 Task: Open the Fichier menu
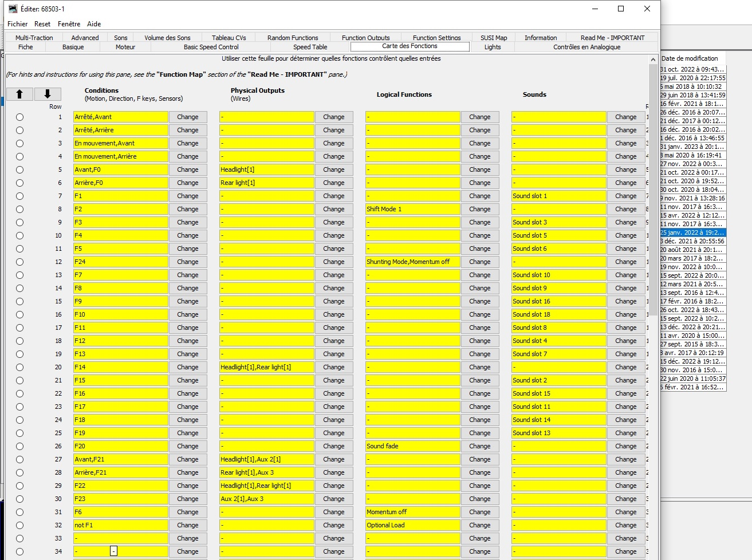tap(17, 24)
